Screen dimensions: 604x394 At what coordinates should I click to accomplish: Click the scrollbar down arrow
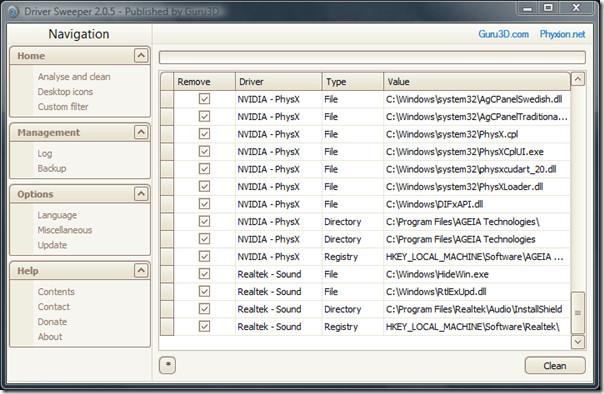click(578, 342)
